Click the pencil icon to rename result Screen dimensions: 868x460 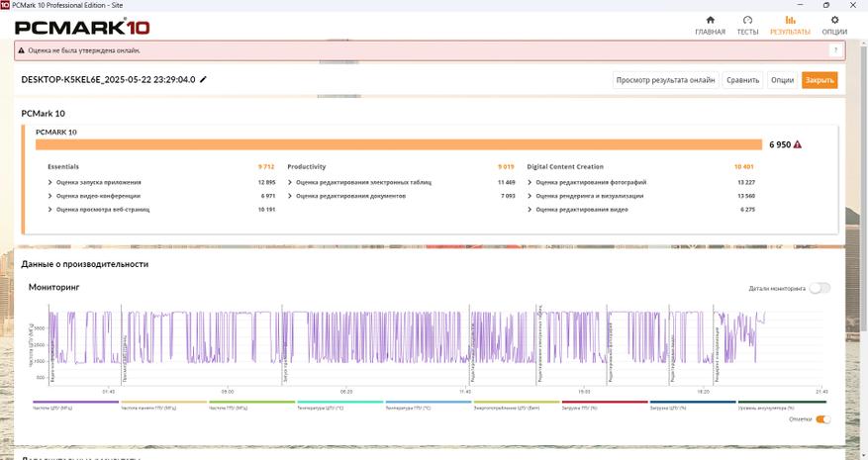pyautogui.click(x=204, y=79)
